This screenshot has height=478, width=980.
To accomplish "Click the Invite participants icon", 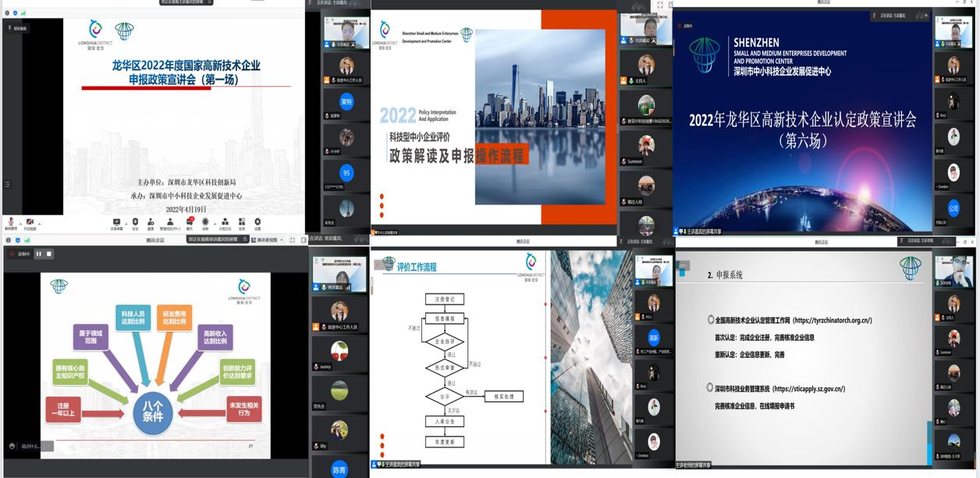I will click(x=151, y=222).
